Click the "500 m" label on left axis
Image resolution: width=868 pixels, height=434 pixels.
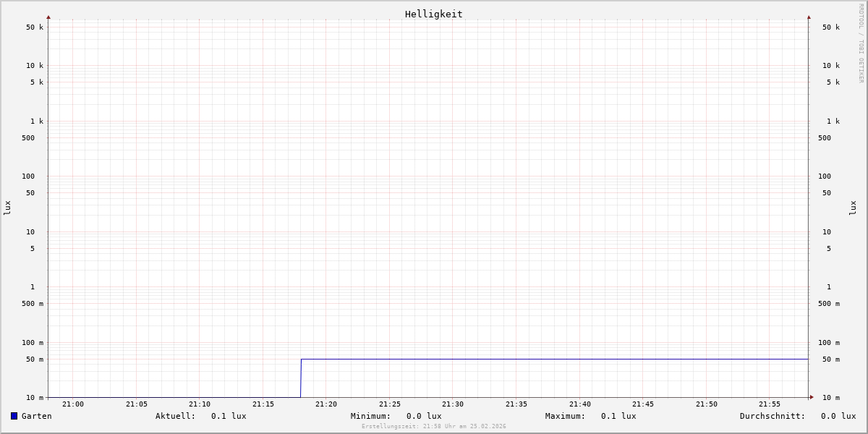click(33, 304)
